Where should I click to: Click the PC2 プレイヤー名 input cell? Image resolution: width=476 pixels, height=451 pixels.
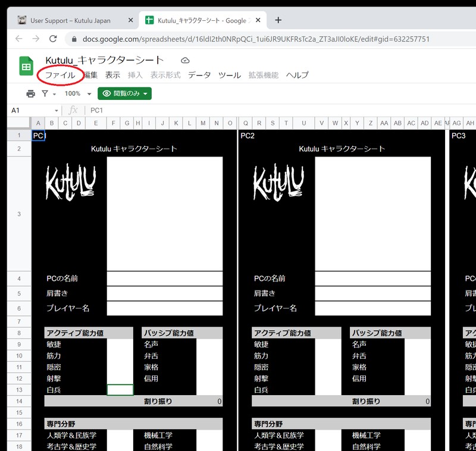coord(373,308)
